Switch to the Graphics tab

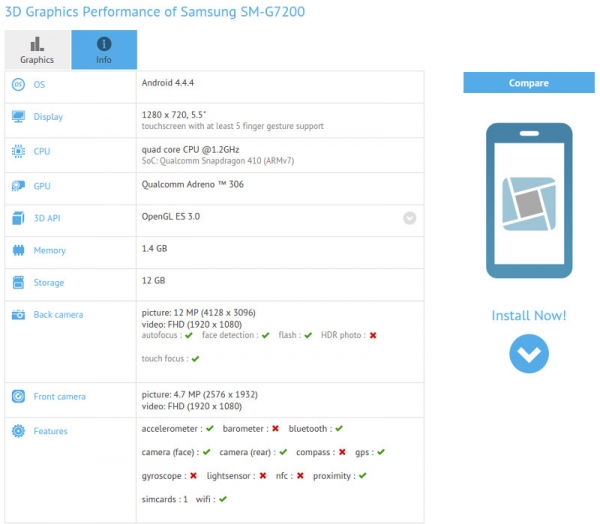38,50
